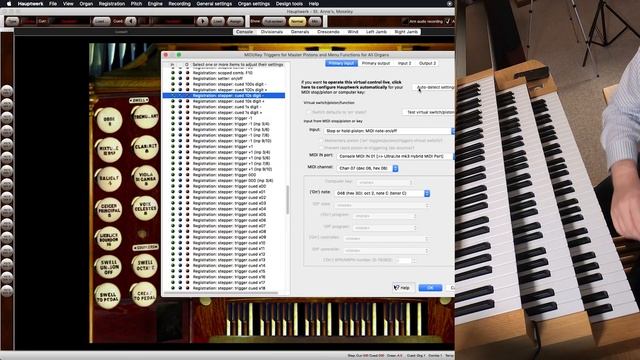Select row 'stepper: trigger cued x05'
This screenshot has width=640, height=360.
coord(229,214)
